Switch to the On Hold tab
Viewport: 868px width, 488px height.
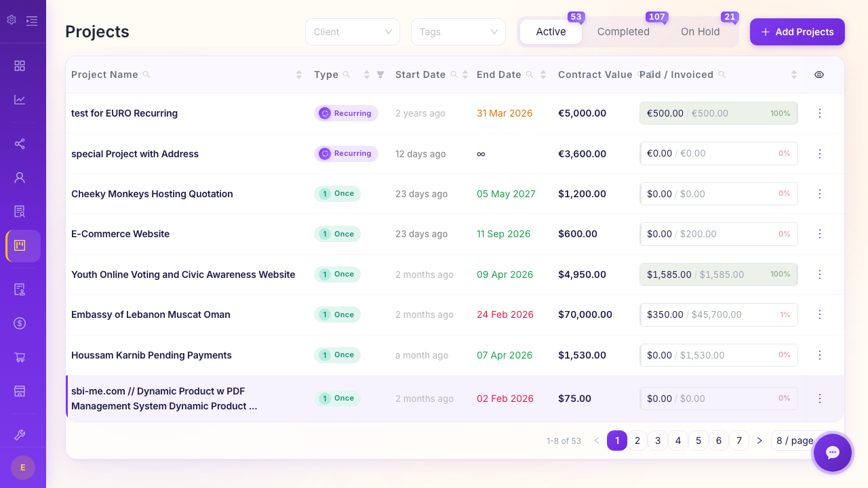(699, 32)
